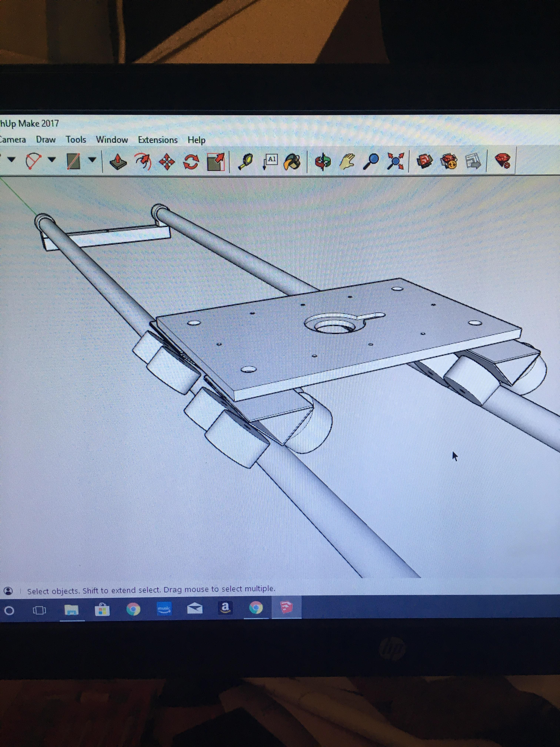Open Microsoft Store from the taskbar
Image resolution: width=560 pixels, height=747 pixels.
pyautogui.click(x=102, y=610)
